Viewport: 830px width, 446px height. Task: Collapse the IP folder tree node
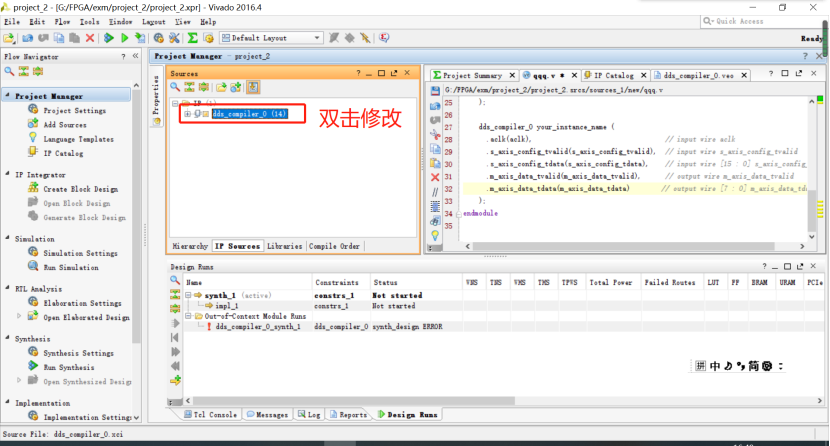coord(175,103)
